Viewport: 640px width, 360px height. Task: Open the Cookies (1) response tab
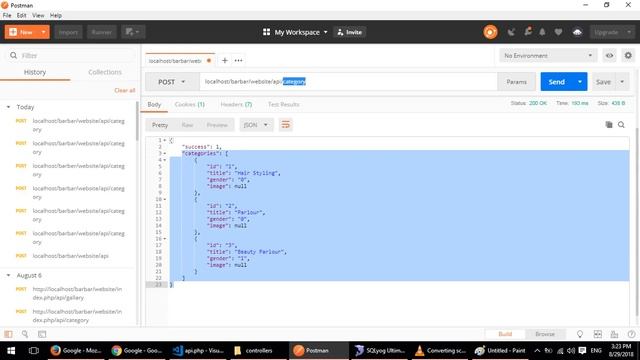click(x=189, y=104)
